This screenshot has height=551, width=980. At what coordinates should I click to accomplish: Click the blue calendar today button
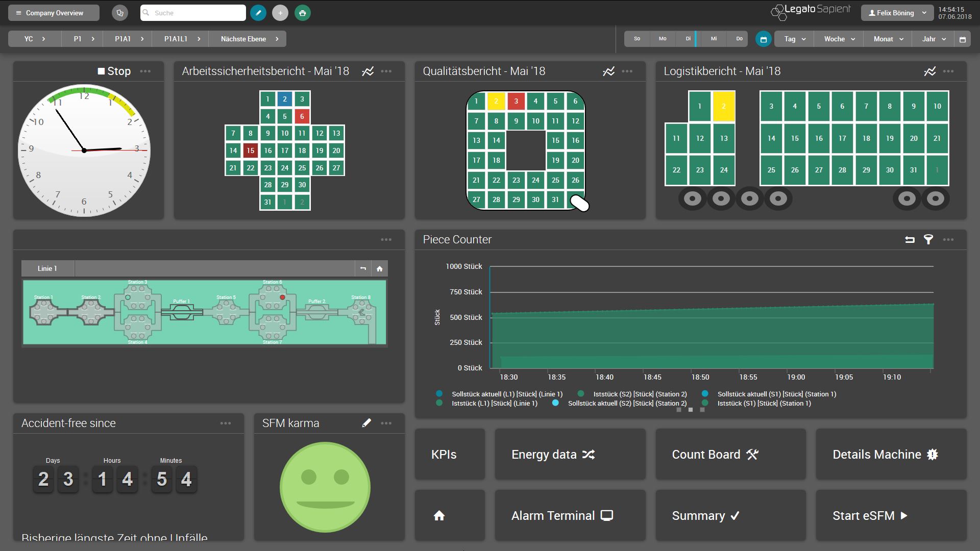click(764, 39)
